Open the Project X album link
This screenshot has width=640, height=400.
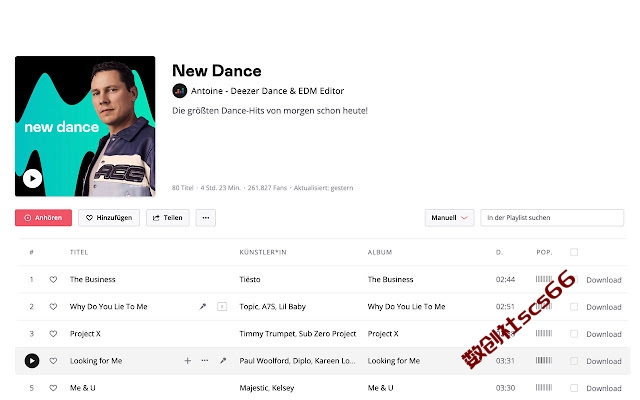tap(383, 334)
